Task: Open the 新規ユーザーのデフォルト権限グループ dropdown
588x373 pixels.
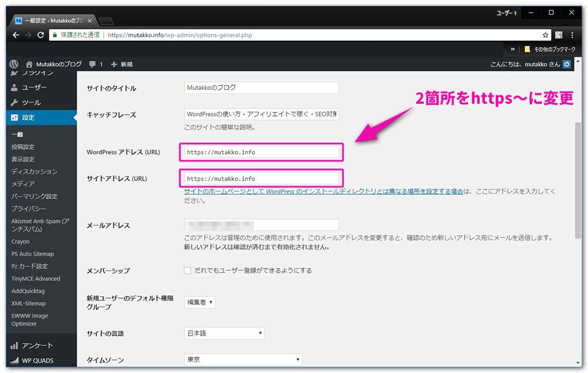Action: pos(199,302)
